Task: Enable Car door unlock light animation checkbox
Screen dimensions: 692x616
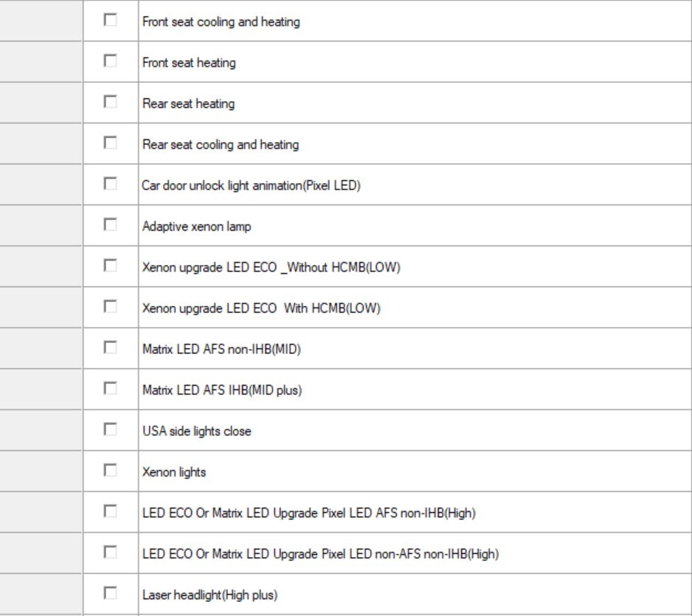Action: coord(111,184)
